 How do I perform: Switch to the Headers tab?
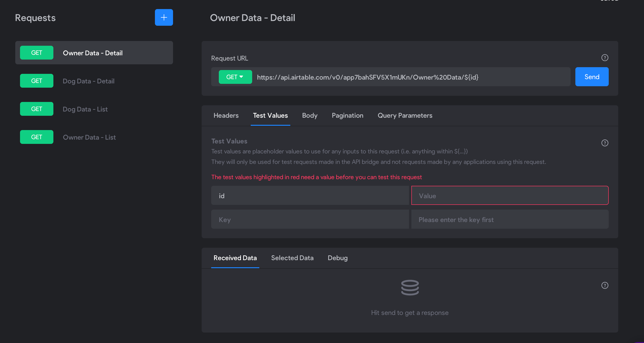point(226,116)
